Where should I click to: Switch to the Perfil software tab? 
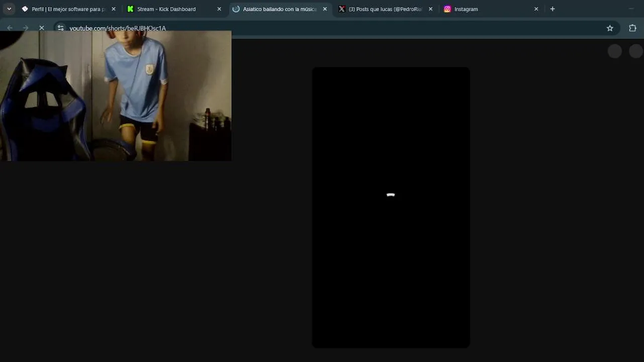click(x=69, y=9)
